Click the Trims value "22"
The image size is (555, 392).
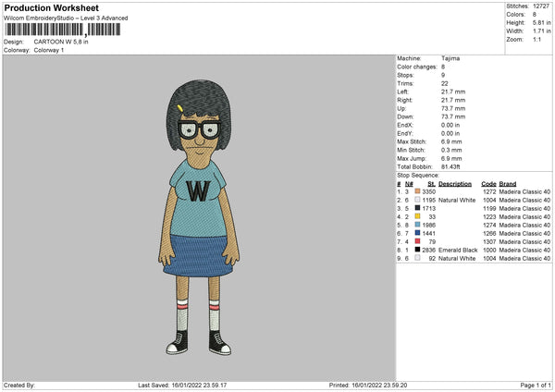point(445,83)
